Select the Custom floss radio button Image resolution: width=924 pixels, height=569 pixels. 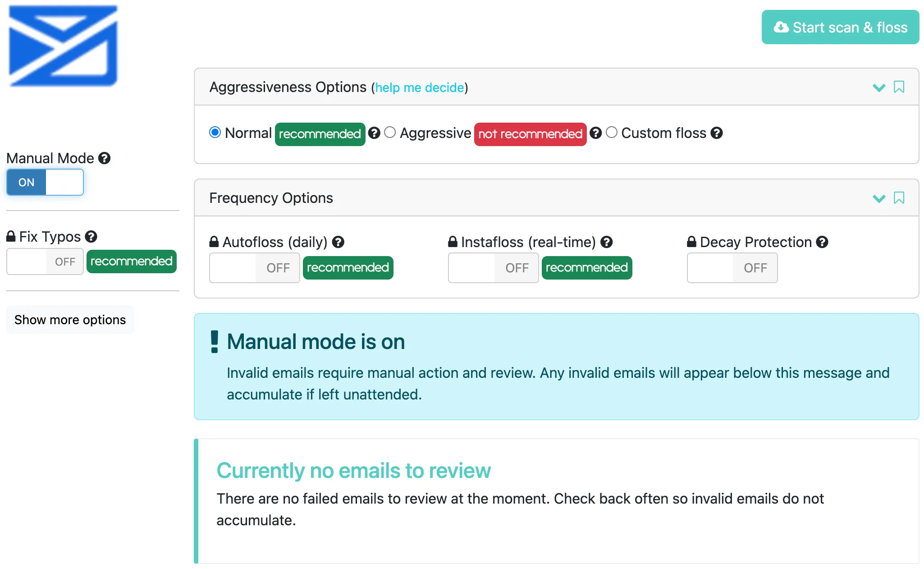[612, 132]
